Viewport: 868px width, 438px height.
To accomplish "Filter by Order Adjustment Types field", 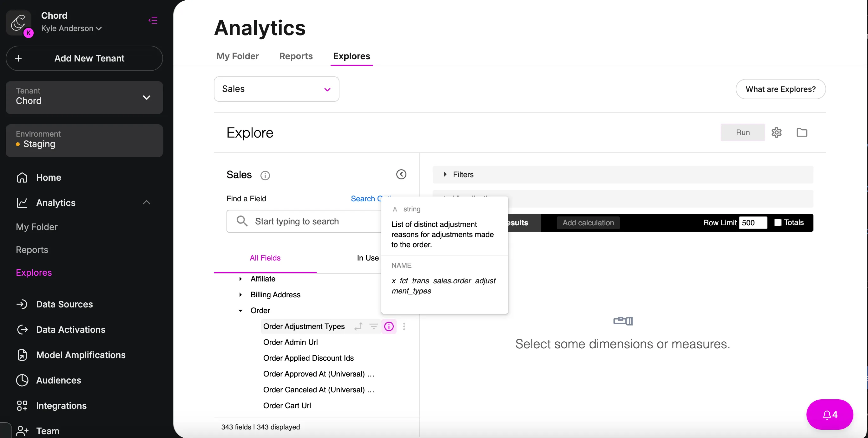I will click(374, 326).
